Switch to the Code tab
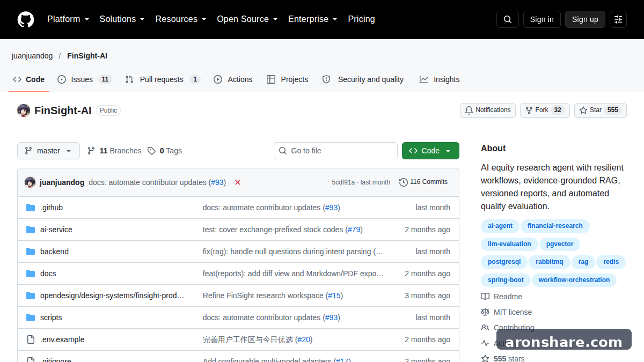Viewport: 644px width, 362px height. tap(29, 79)
